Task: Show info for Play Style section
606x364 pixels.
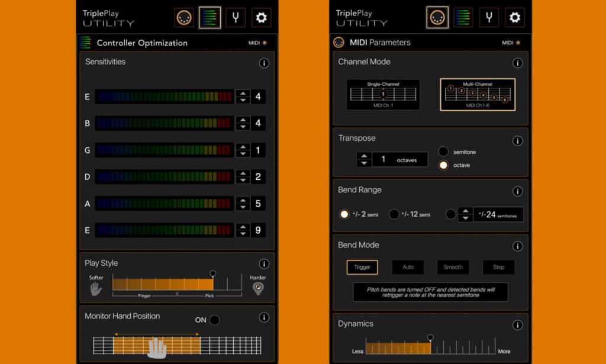Action: click(264, 264)
